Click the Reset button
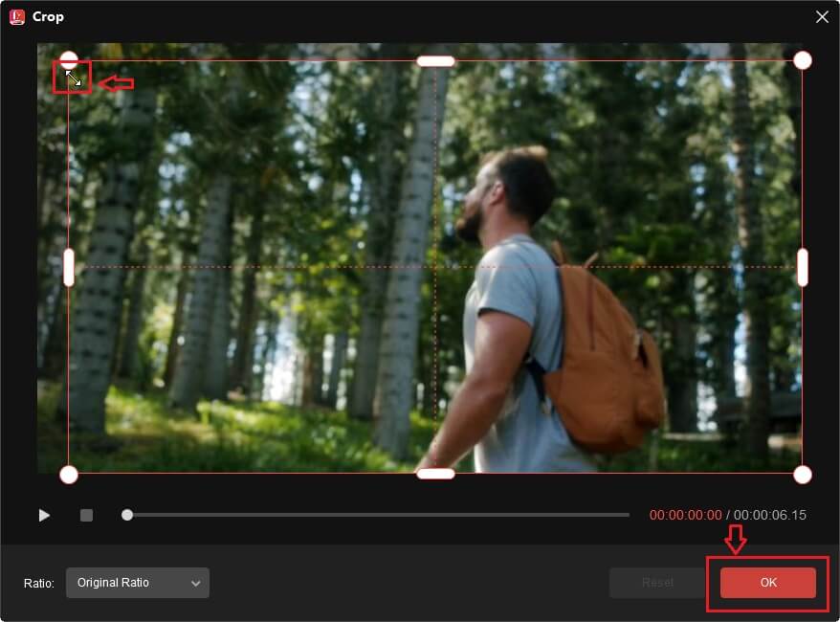The image size is (840, 622). tap(657, 582)
